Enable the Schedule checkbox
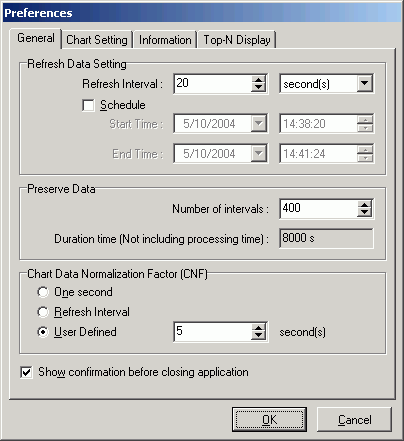Screen dimensions: 404x441 (88, 105)
